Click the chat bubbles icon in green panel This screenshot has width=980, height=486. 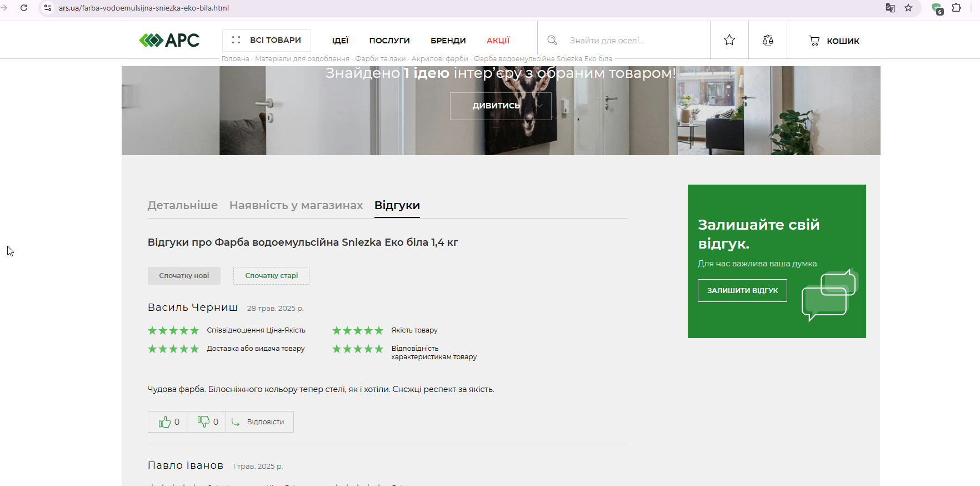pyautogui.click(x=830, y=295)
